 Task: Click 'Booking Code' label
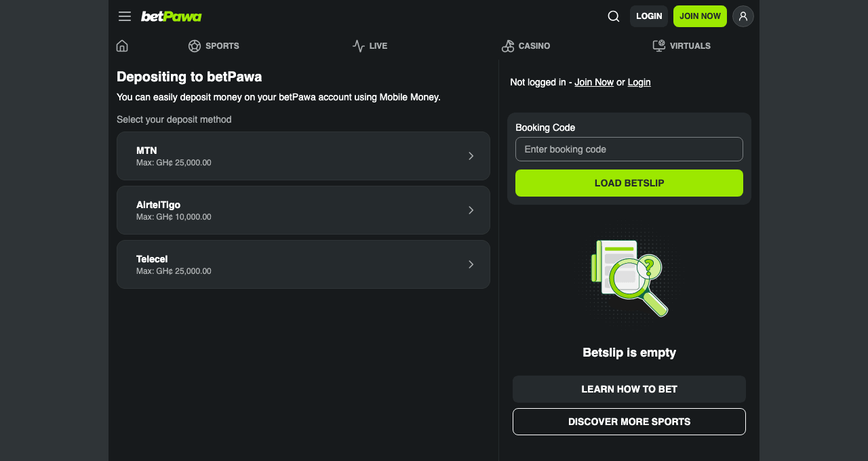(x=545, y=127)
